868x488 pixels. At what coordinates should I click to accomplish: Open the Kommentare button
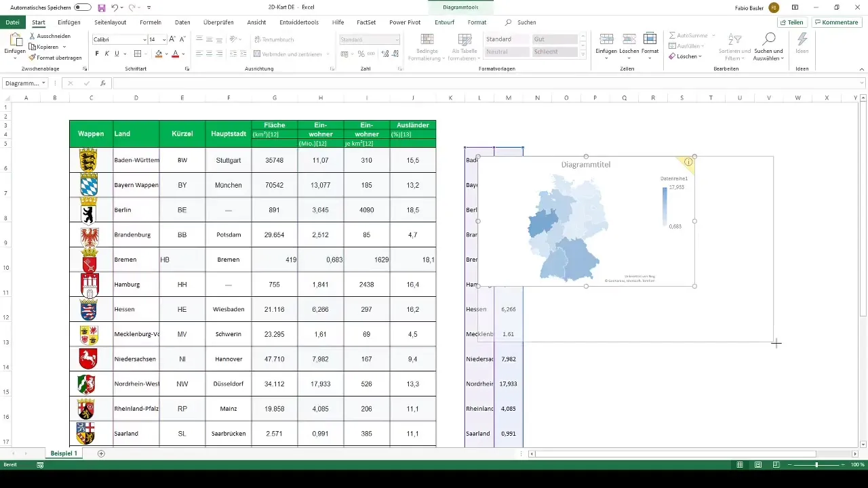tap(836, 22)
